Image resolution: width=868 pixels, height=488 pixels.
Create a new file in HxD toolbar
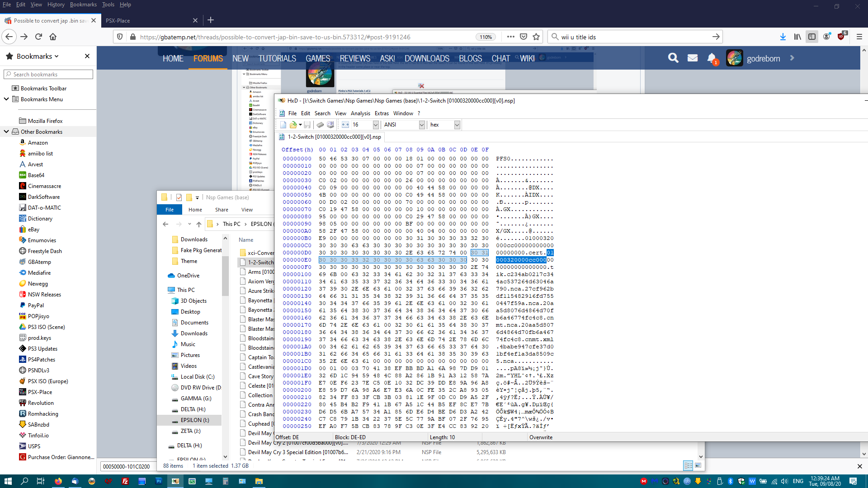click(283, 125)
